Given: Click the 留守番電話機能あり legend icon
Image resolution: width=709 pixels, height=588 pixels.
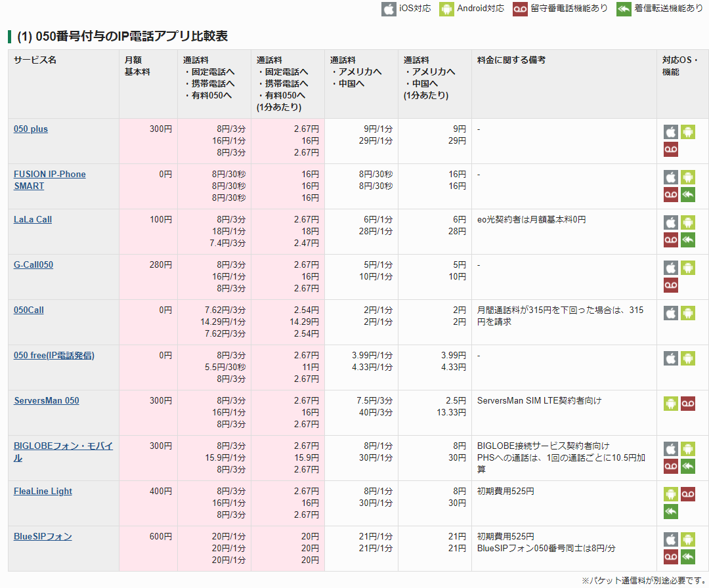Looking at the screenshot, I should tap(521, 9).
